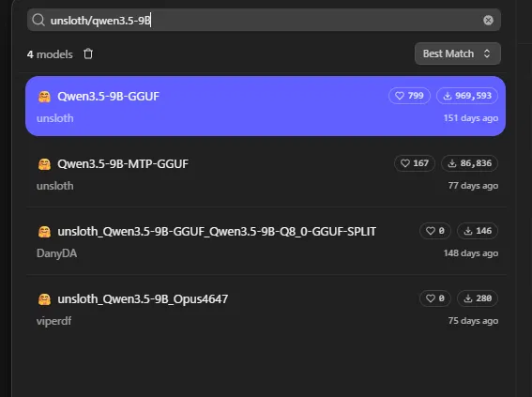Click the viperdf author name

click(53, 321)
